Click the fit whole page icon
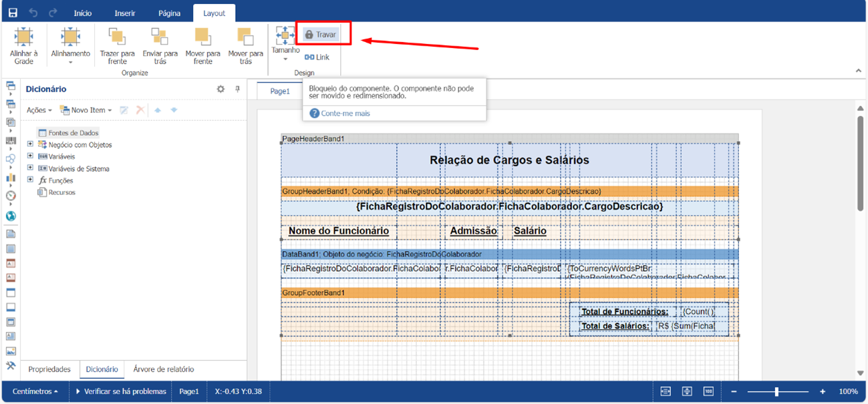 click(687, 391)
